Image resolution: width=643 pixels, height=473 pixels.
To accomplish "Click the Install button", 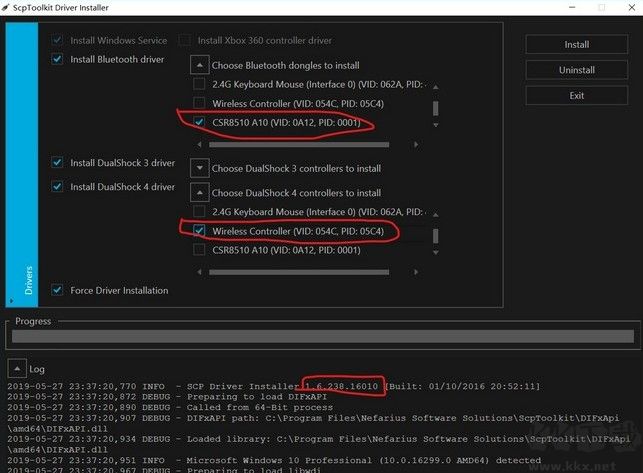I will (x=576, y=44).
